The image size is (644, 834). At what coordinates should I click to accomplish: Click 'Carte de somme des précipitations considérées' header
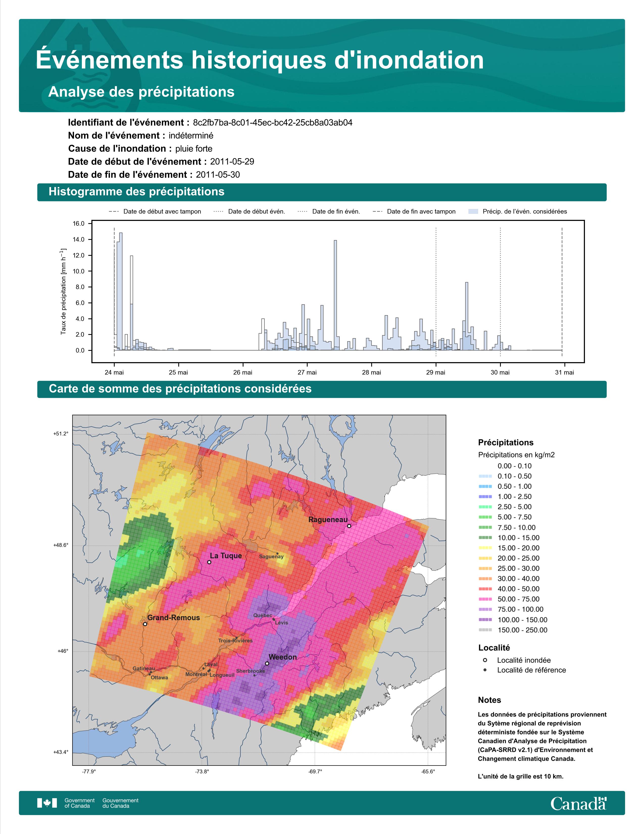coord(321,389)
